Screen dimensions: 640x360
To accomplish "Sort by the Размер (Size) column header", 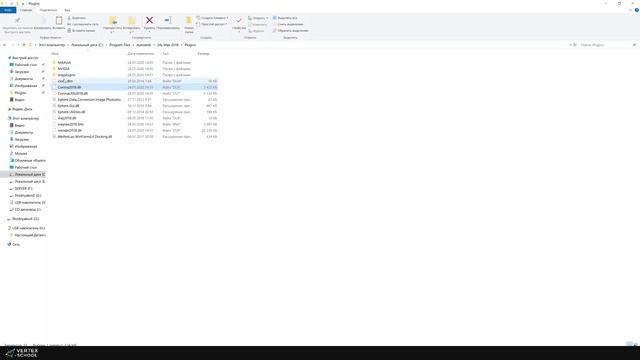I will [203, 54].
